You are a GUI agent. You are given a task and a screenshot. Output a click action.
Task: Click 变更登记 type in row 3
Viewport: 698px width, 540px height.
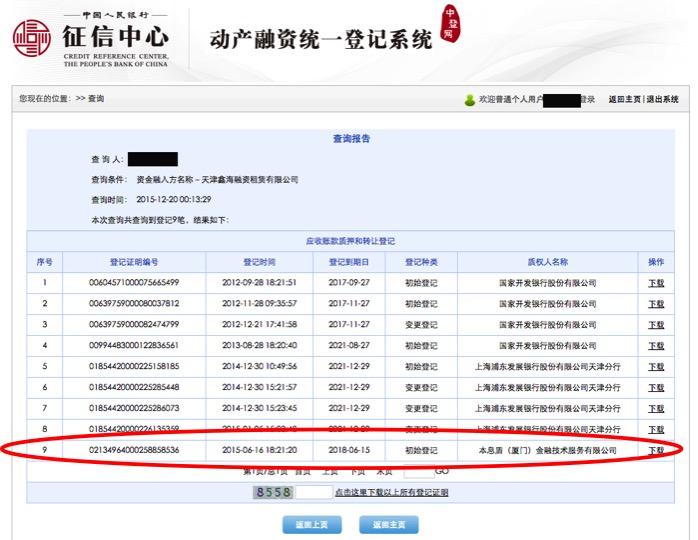[x=421, y=325]
